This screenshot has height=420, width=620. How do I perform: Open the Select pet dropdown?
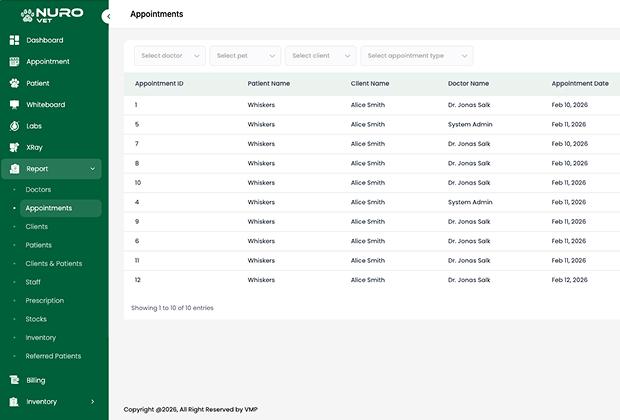pos(245,56)
